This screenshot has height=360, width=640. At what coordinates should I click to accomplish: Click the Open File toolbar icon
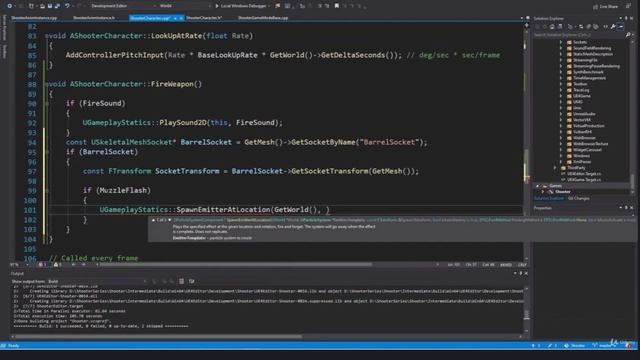(x=42, y=6)
